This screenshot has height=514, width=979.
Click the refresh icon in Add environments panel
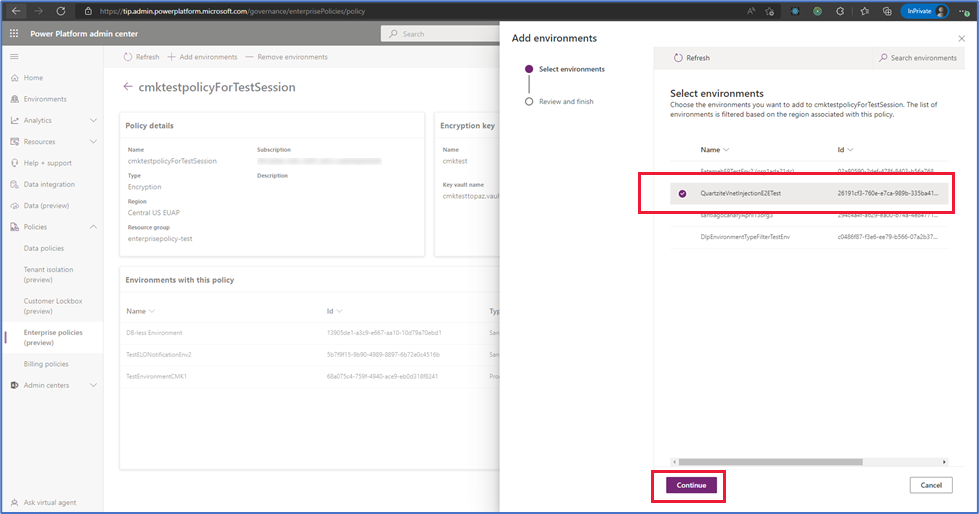click(678, 57)
